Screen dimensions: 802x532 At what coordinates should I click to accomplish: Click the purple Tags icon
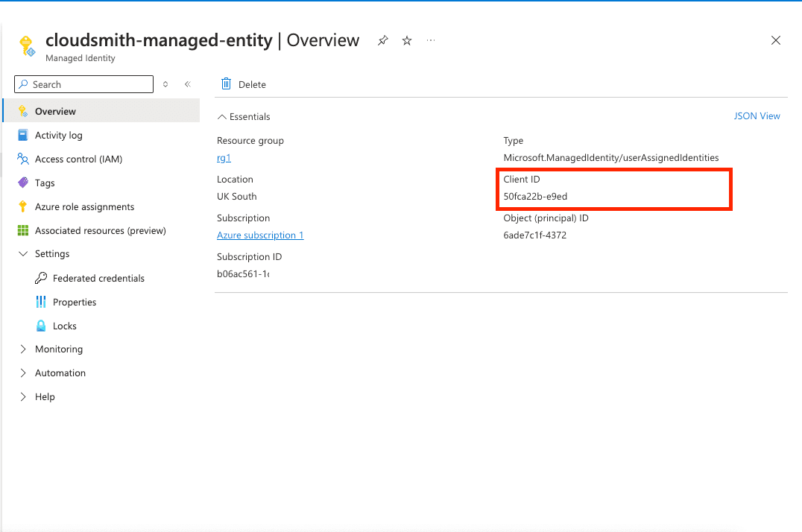22,183
